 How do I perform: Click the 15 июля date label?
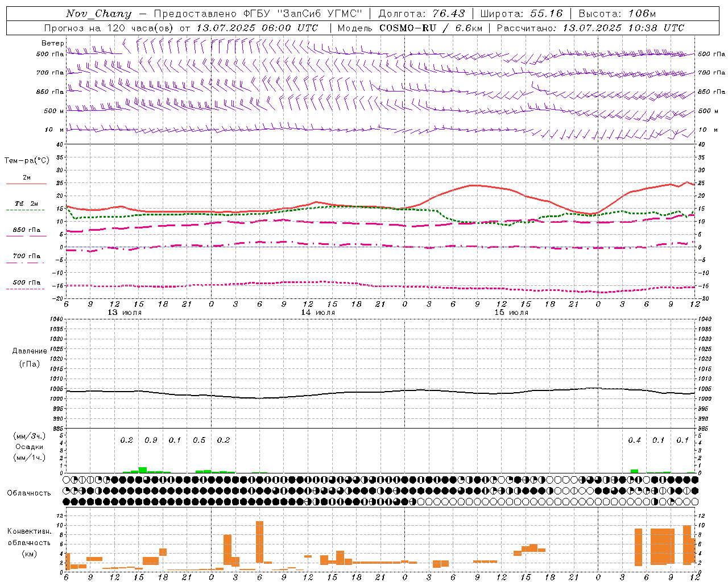click(x=511, y=313)
